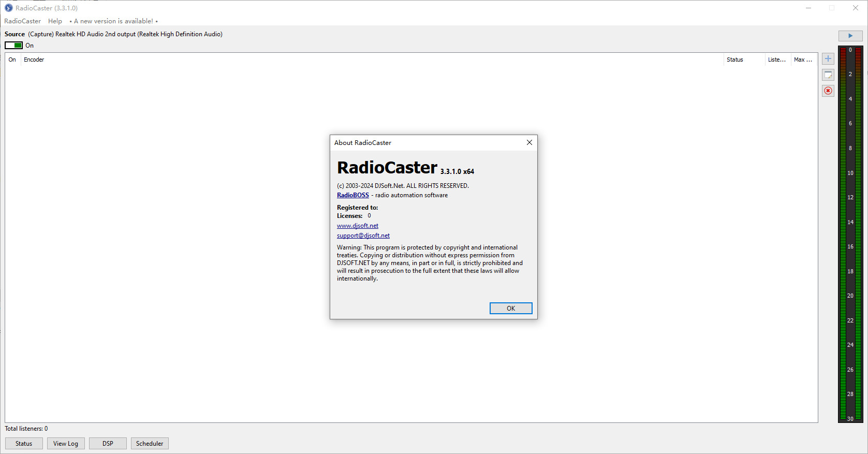Open View Log
The width and height of the screenshot is (868, 454).
tap(66, 444)
